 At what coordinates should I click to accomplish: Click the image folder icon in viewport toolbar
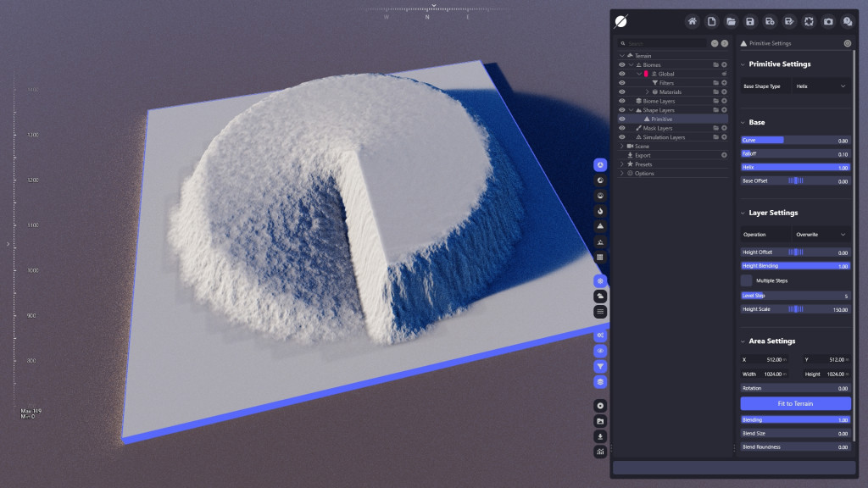(600, 421)
